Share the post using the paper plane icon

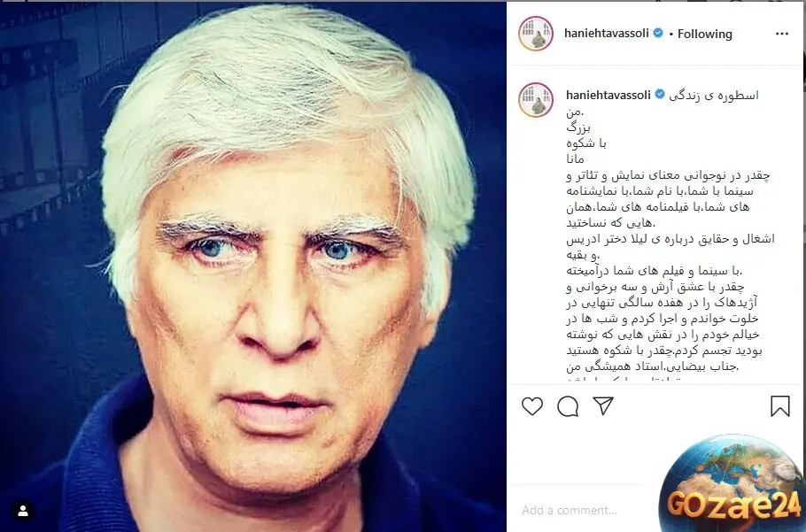click(603, 405)
